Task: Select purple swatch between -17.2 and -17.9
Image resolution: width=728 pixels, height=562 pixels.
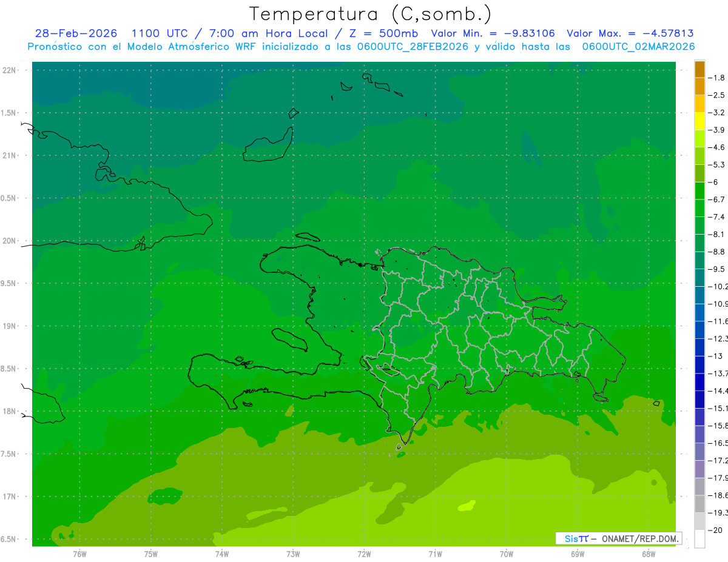Action: (x=699, y=470)
